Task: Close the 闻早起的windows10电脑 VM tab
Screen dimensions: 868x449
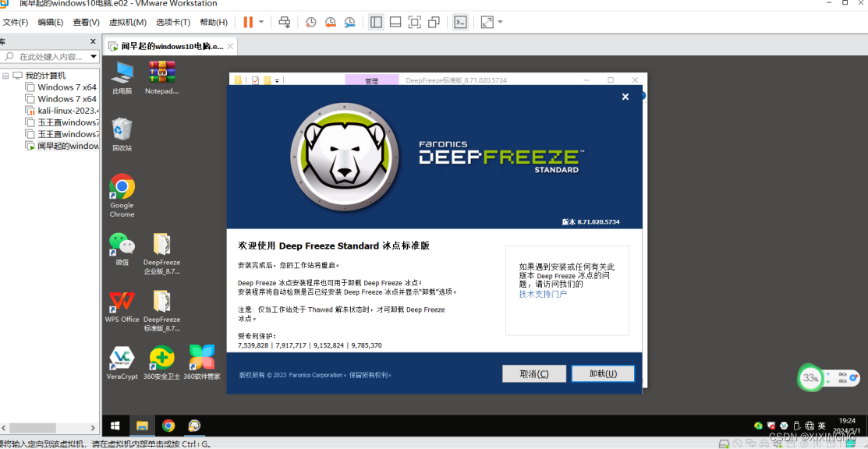Action: pos(230,47)
